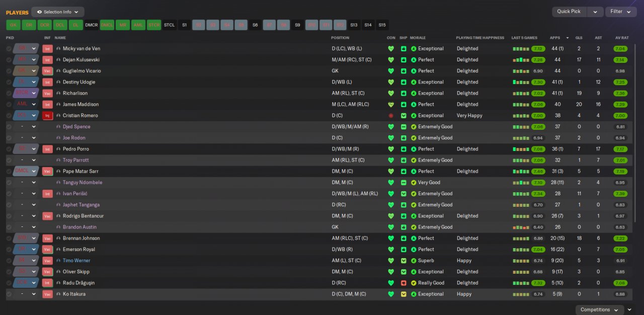Image resolution: width=644 pixels, height=315 pixels.
Task: Sort by the PLAYING TIME HAPPINESS column header
Action: point(480,38)
